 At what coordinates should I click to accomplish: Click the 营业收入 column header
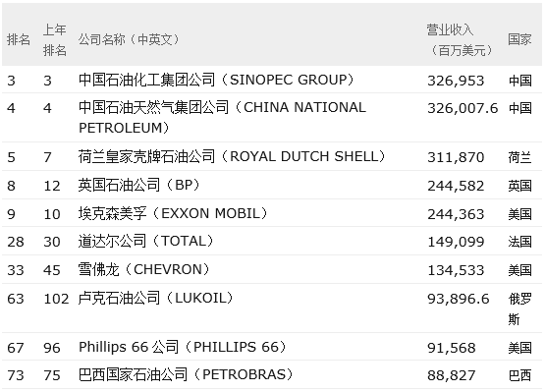coord(461,40)
